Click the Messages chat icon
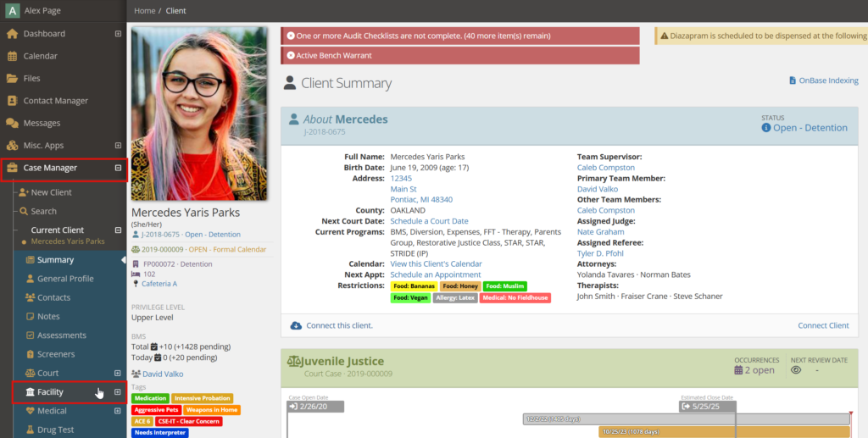Viewport: 868px width, 438px height. coord(12,123)
